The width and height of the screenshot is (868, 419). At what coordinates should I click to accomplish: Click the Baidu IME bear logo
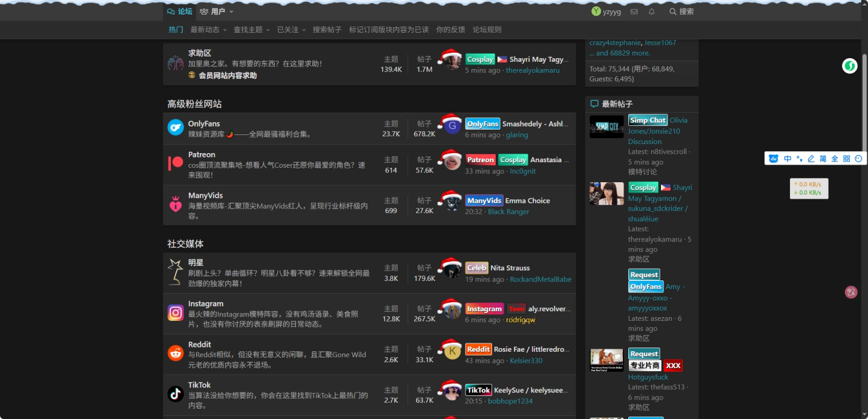coord(774,159)
